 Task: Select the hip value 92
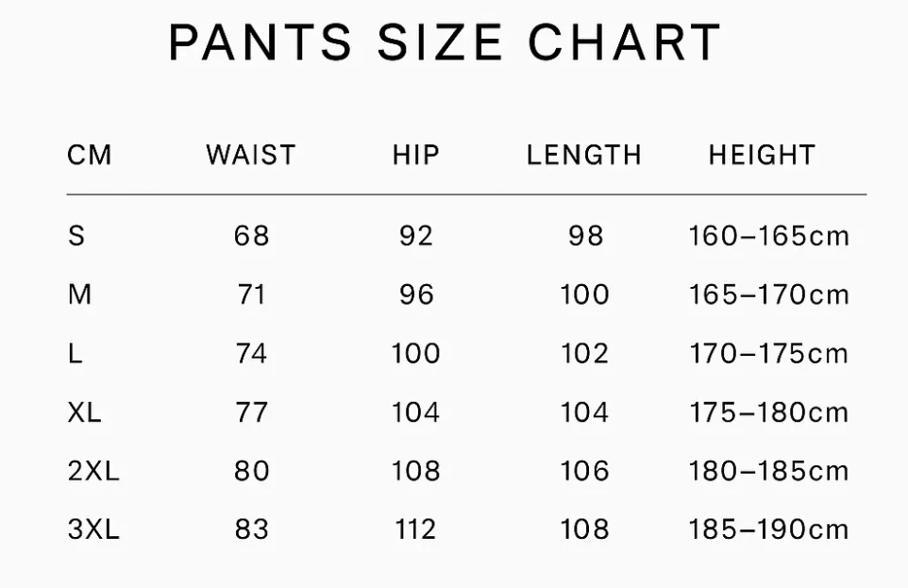(416, 235)
